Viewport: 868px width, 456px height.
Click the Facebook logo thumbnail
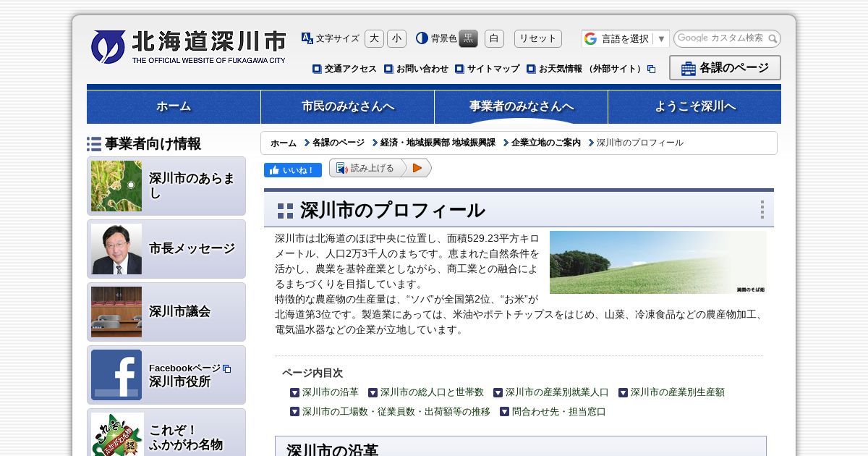(116, 375)
